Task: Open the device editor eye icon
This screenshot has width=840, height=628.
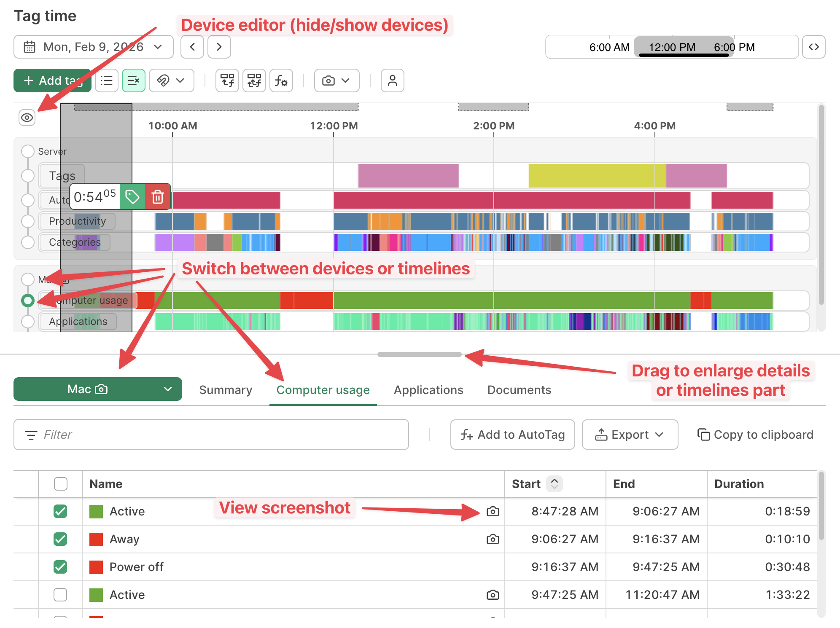Action: tap(27, 118)
